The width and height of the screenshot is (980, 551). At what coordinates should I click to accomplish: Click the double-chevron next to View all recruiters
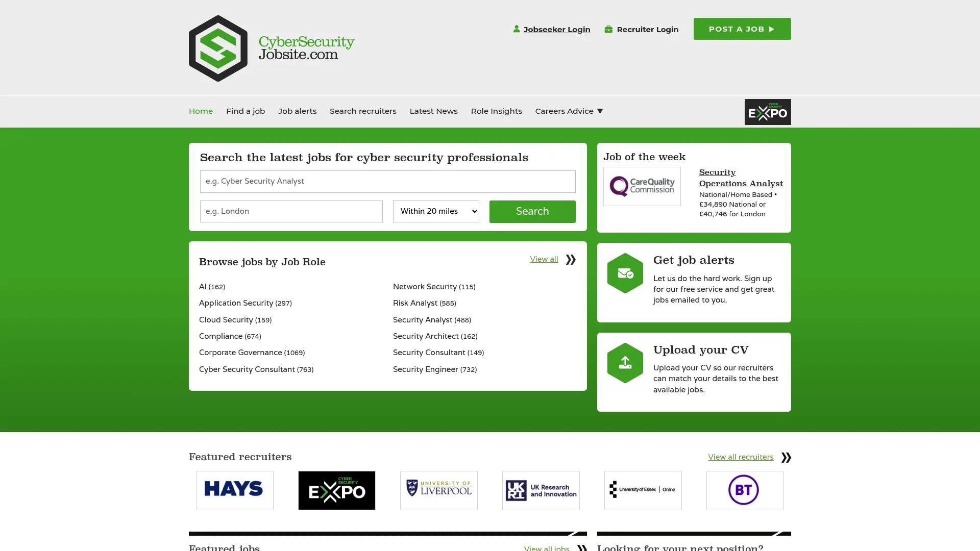coord(786,458)
